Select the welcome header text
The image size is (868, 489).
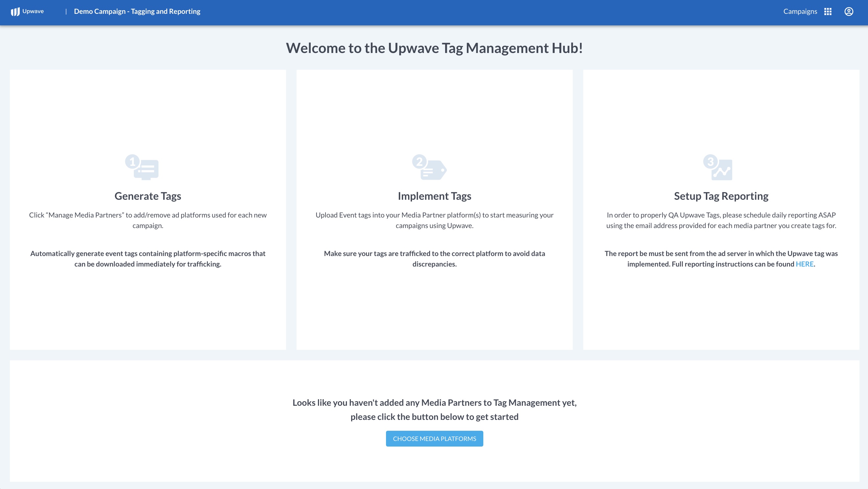pos(434,48)
